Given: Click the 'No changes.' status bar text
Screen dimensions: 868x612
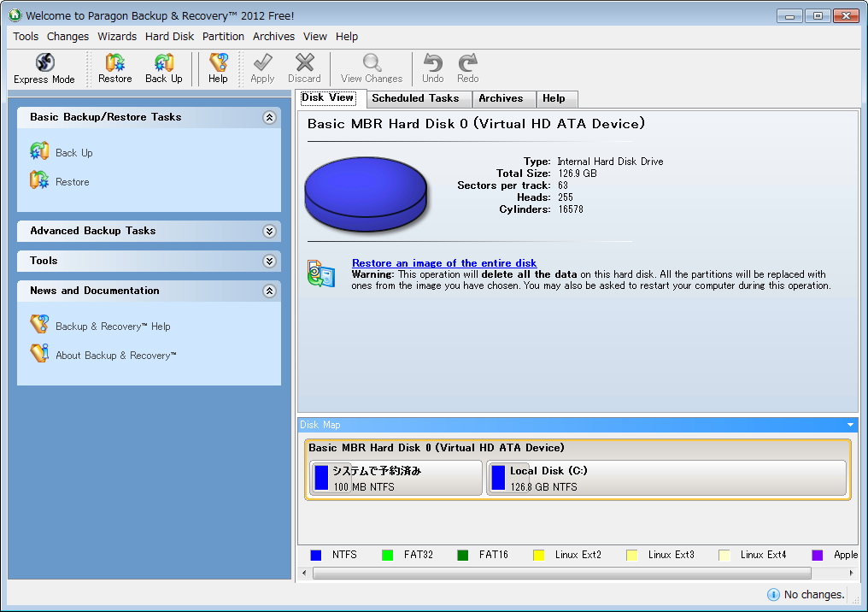Looking at the screenshot, I should point(814,594).
